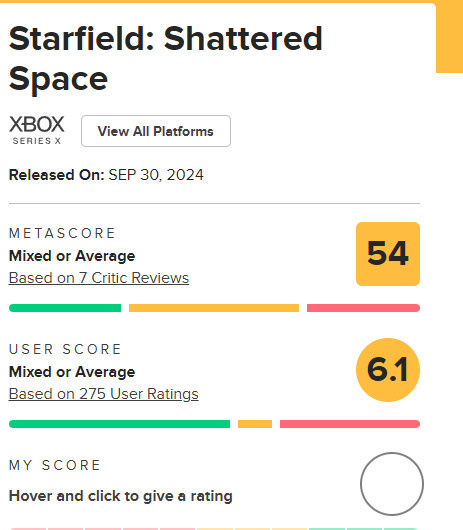Select small yellow mixed segment of User Score bar
The width and height of the screenshot is (463, 530).
point(255,424)
